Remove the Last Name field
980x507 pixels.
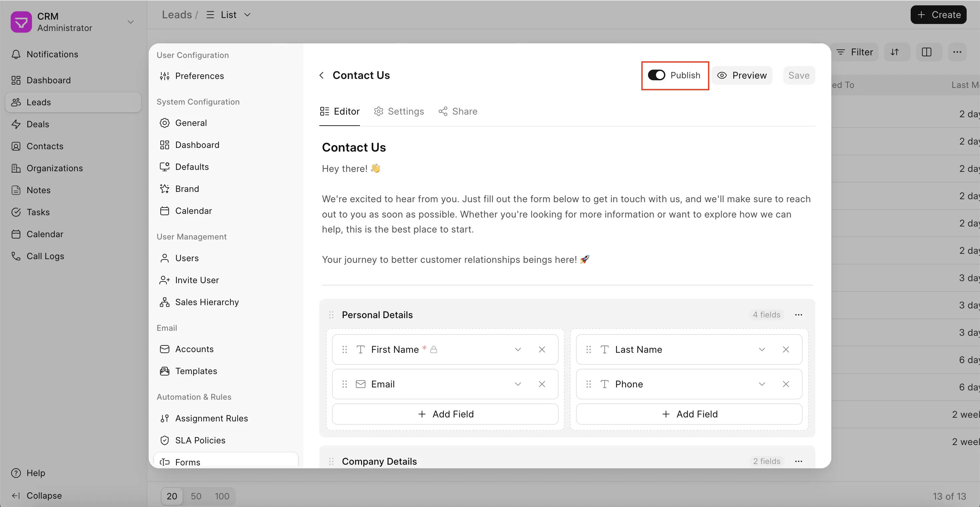pos(786,349)
